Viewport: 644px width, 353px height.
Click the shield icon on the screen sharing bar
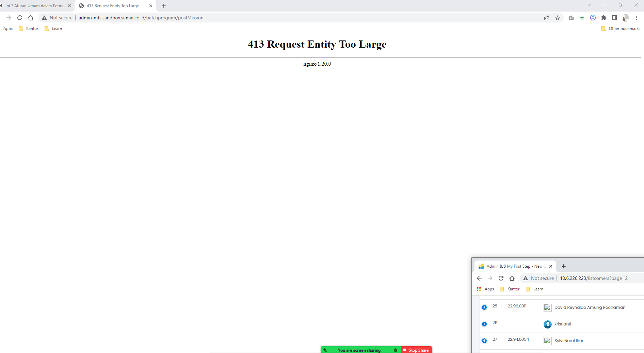click(396, 350)
